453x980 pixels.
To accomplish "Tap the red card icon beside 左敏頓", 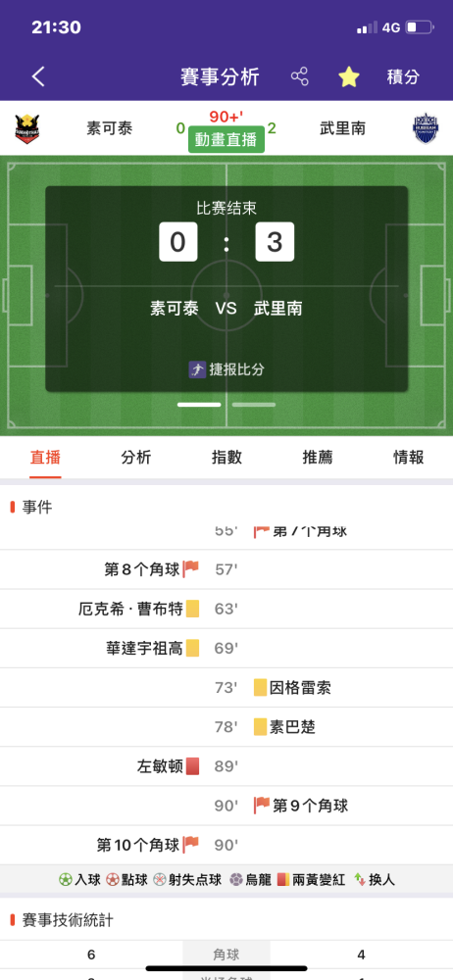I will point(193,765).
